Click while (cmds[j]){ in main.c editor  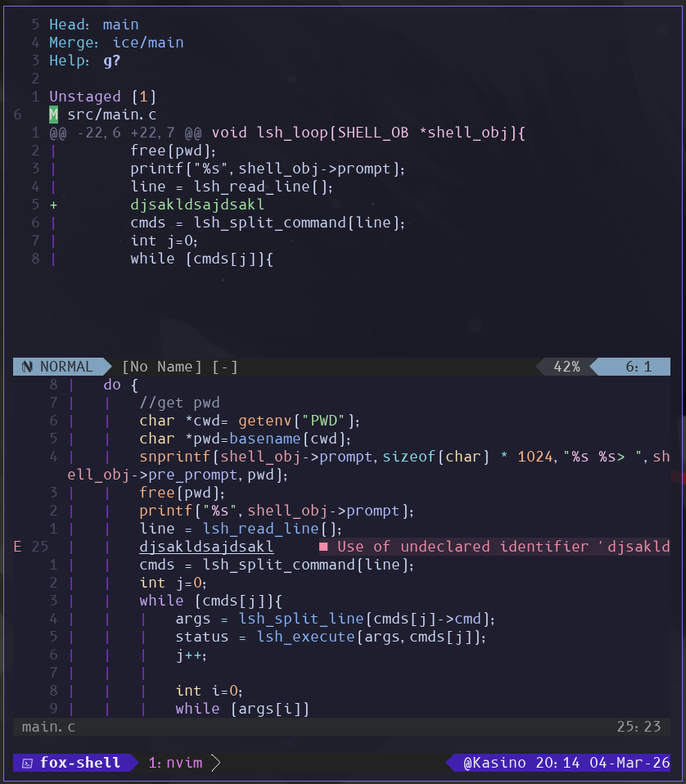[210, 601]
